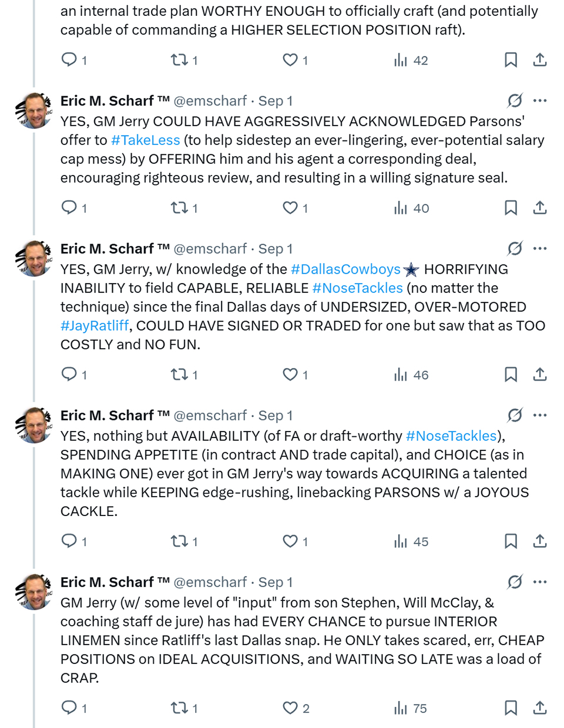The image size is (564, 728).
Task: Like the tweet ending with JOYOUS CACKLE
Action: click(290, 541)
